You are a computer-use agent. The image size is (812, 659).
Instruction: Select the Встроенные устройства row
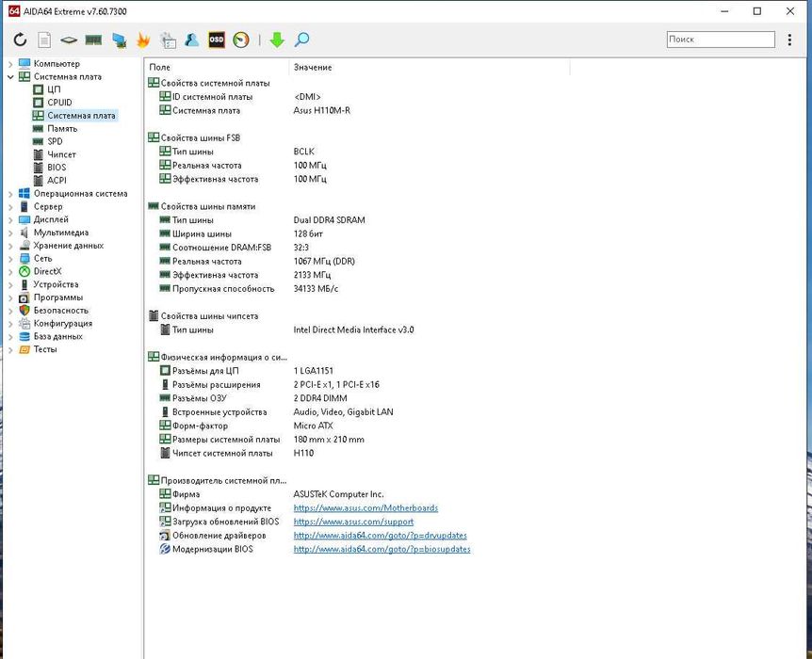276,412
